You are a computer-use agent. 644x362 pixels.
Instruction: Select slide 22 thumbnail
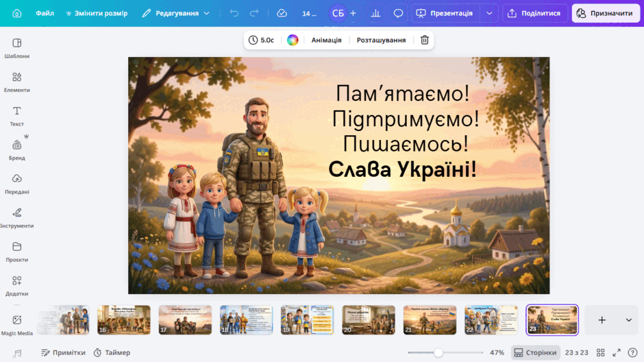click(491, 319)
